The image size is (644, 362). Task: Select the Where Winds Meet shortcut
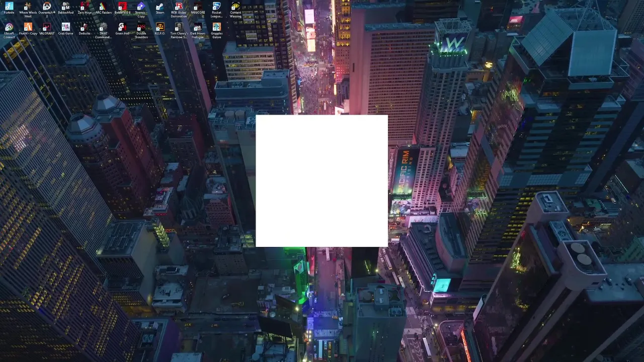coord(28,10)
